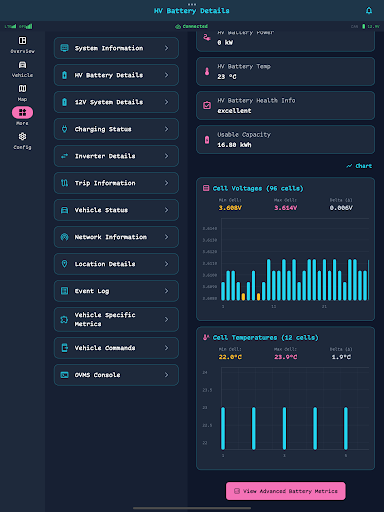Image resolution: width=384 pixels, height=512 pixels.
Task: Click the HV Battery Health Info card
Action: coord(286,105)
